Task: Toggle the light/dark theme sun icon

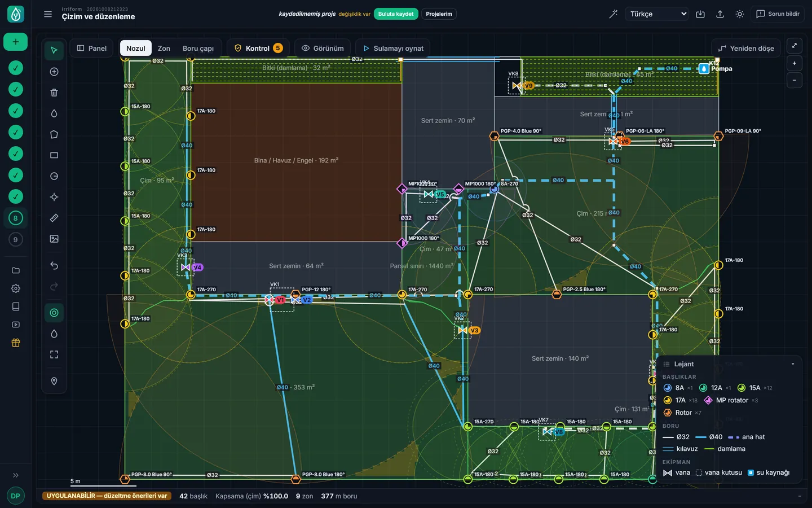Action: click(740, 14)
